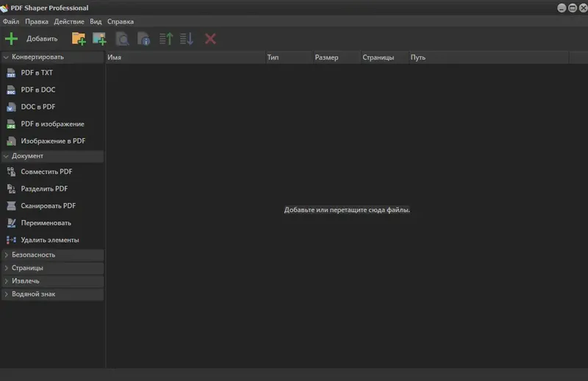Image resolution: width=588 pixels, height=381 pixels.
Task: Click the DOC в PDF icon
Action: click(x=11, y=107)
